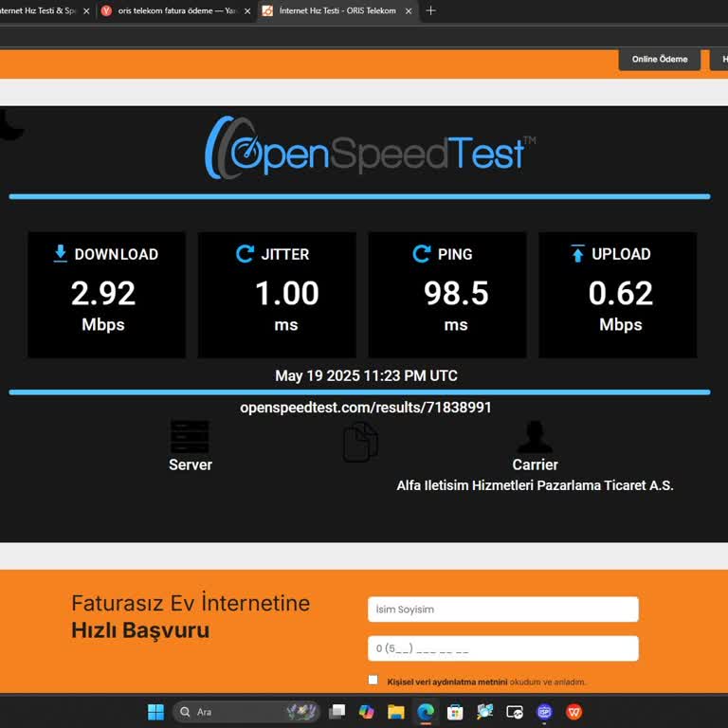Click the download arrow icon
This screenshot has width=728, height=728.
click(61, 253)
